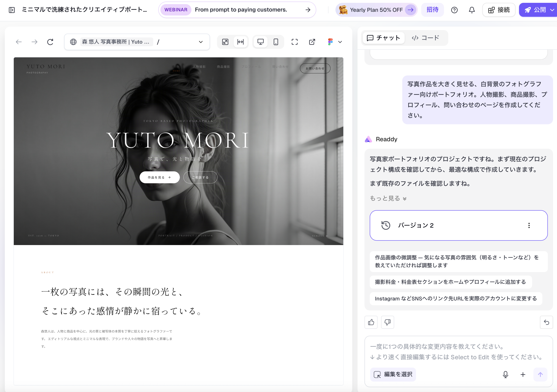557x392 pixels.
Task: Reload the preview page
Action: point(50,42)
